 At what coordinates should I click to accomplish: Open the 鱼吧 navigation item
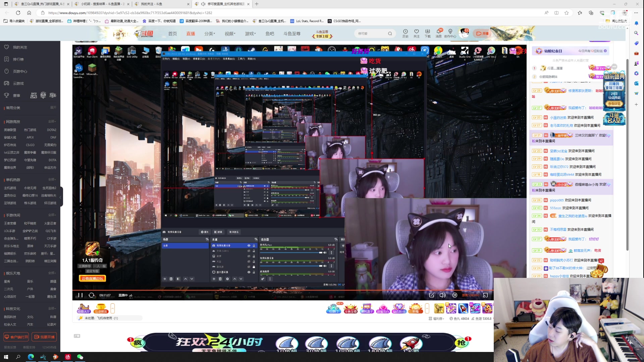[x=270, y=34]
